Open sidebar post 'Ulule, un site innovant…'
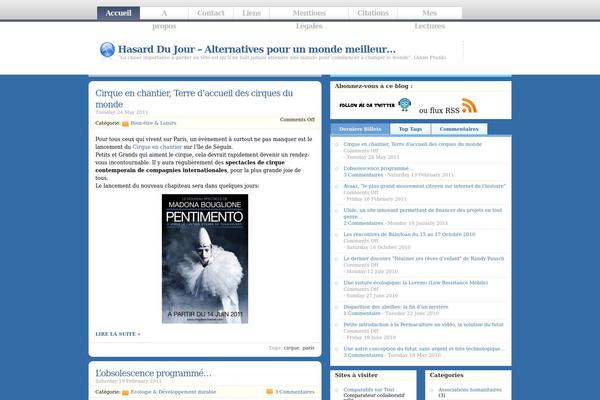 (x=422, y=213)
